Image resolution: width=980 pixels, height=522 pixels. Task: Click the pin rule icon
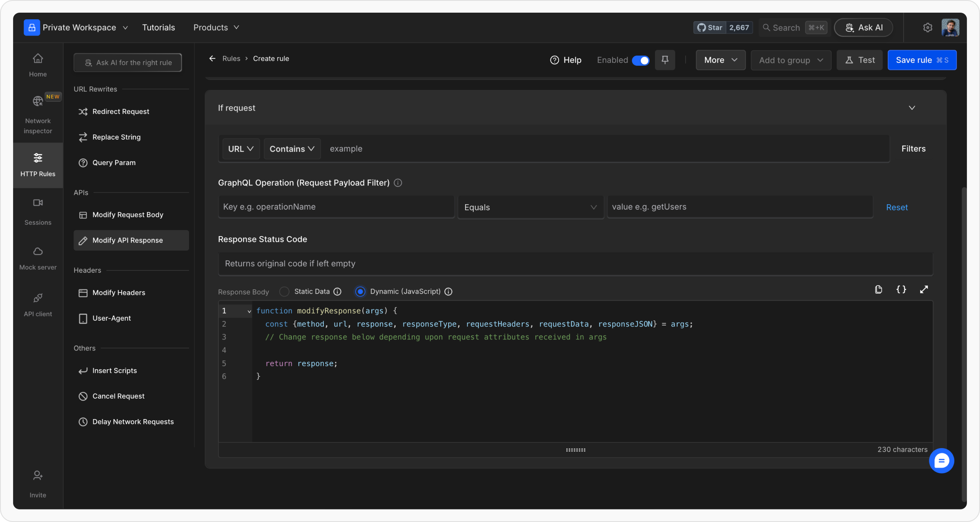pyautogui.click(x=665, y=60)
